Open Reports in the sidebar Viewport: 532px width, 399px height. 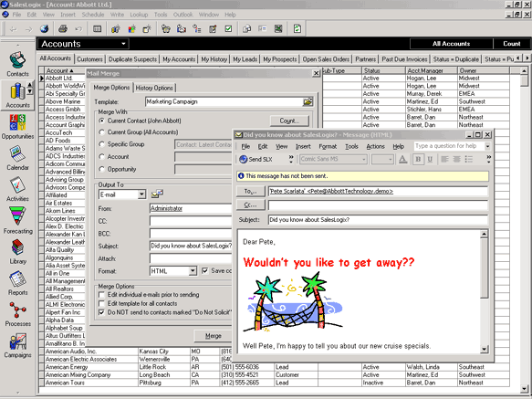coord(17,283)
